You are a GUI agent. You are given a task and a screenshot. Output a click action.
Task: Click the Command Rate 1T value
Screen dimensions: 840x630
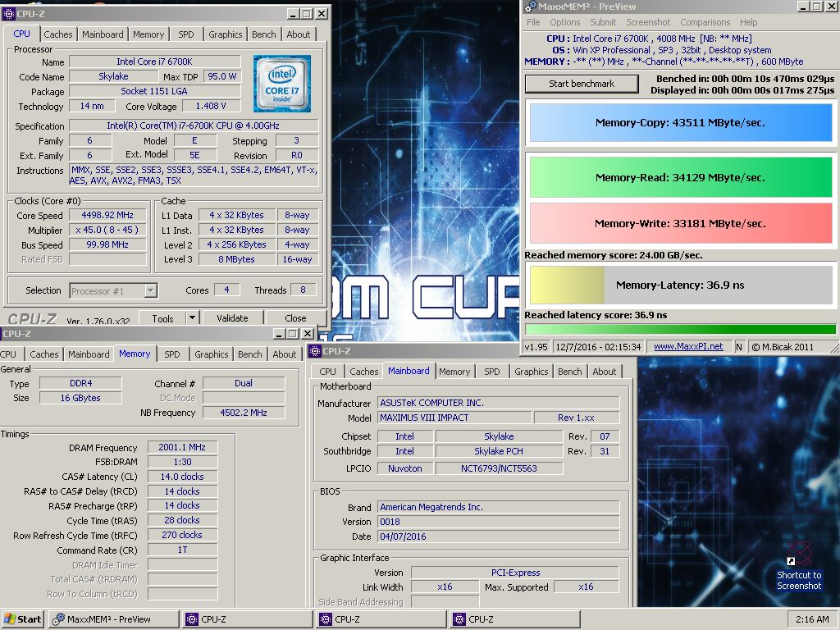pyautogui.click(x=182, y=550)
